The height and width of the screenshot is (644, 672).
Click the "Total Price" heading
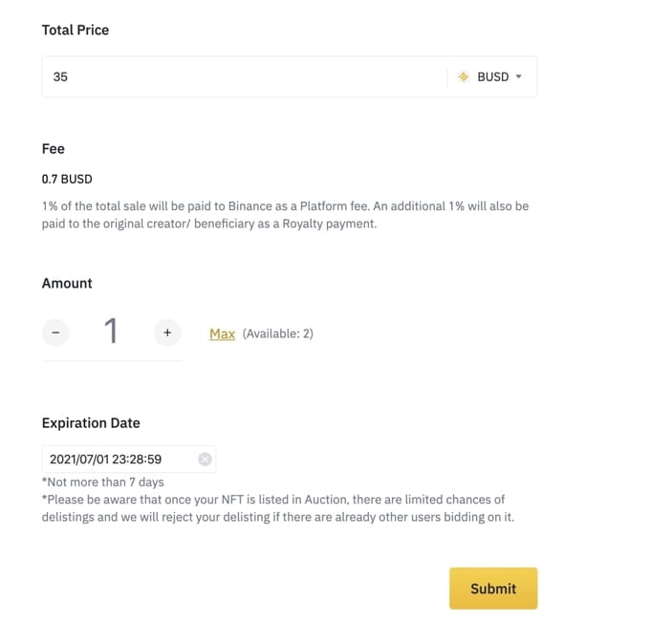pyautogui.click(x=76, y=30)
